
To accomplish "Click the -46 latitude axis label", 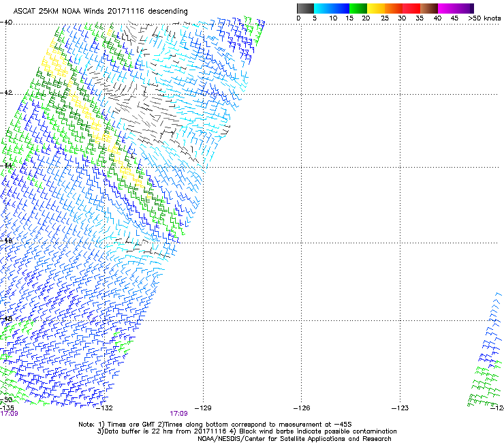I will [x=6, y=241].
